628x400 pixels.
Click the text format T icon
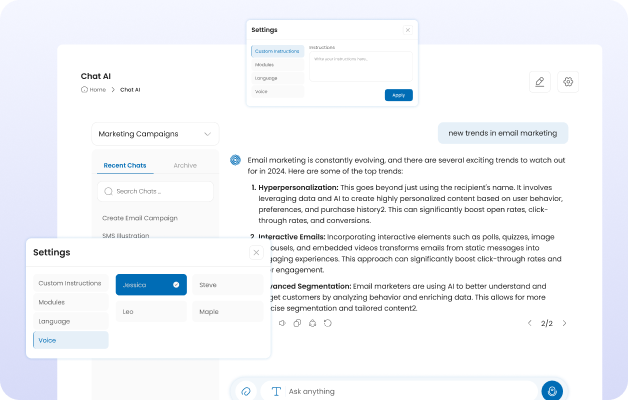coord(276,391)
